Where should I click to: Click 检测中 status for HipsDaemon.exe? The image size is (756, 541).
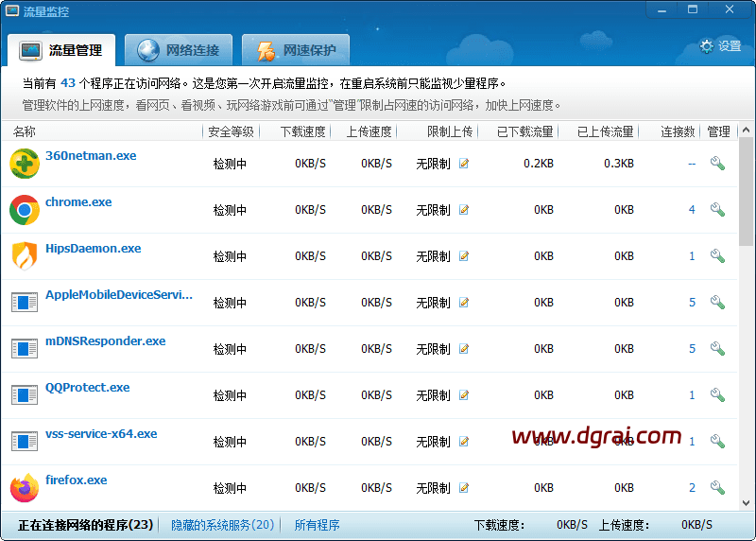(230, 256)
